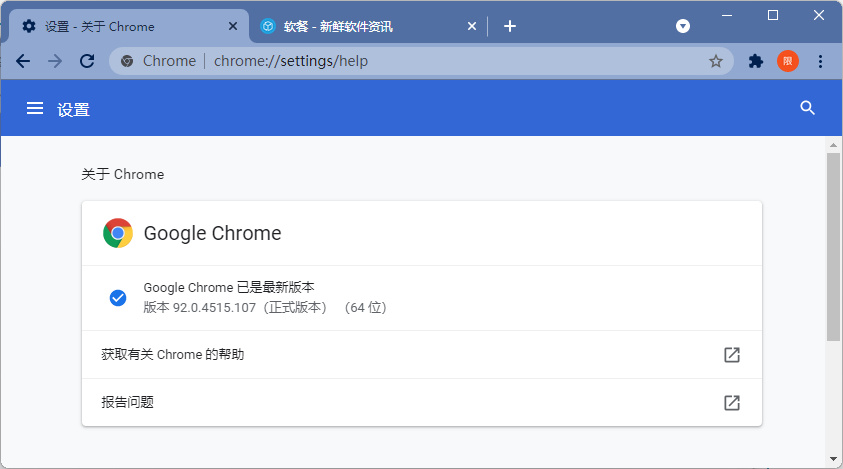Image resolution: width=843 pixels, height=469 pixels.
Task: Click the site info icon in address bar
Action: (x=127, y=61)
